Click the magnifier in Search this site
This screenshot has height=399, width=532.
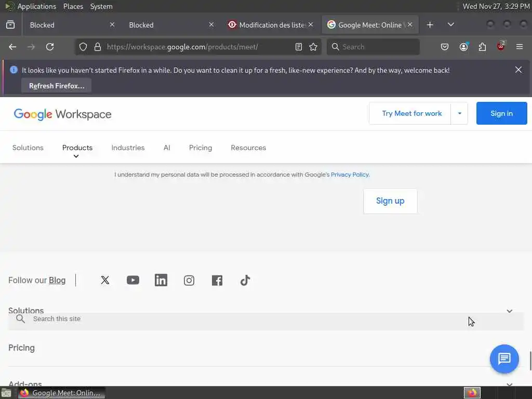(x=20, y=318)
